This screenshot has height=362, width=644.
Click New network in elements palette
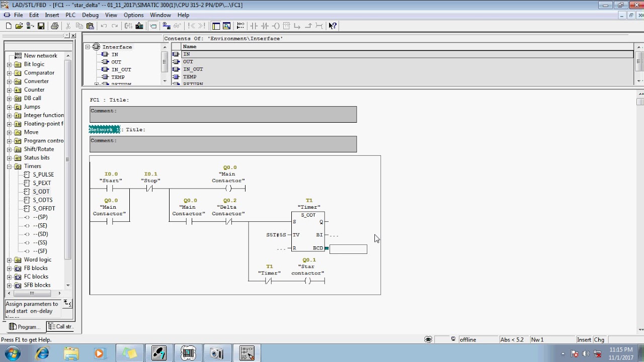(40, 56)
